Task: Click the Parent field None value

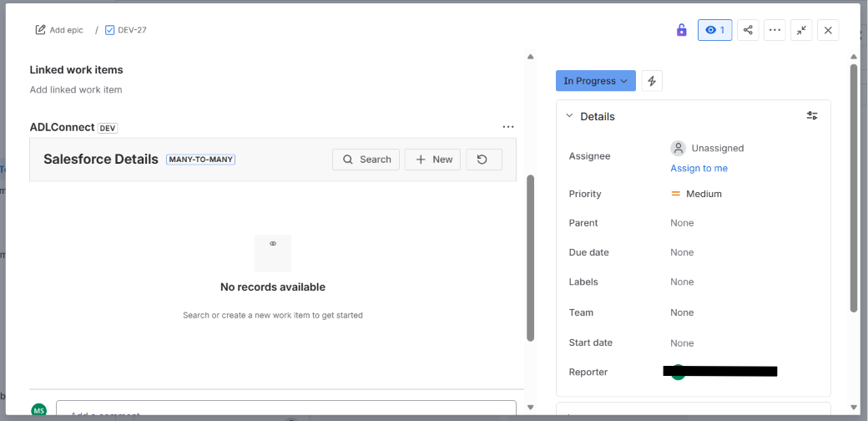Action: (x=682, y=223)
